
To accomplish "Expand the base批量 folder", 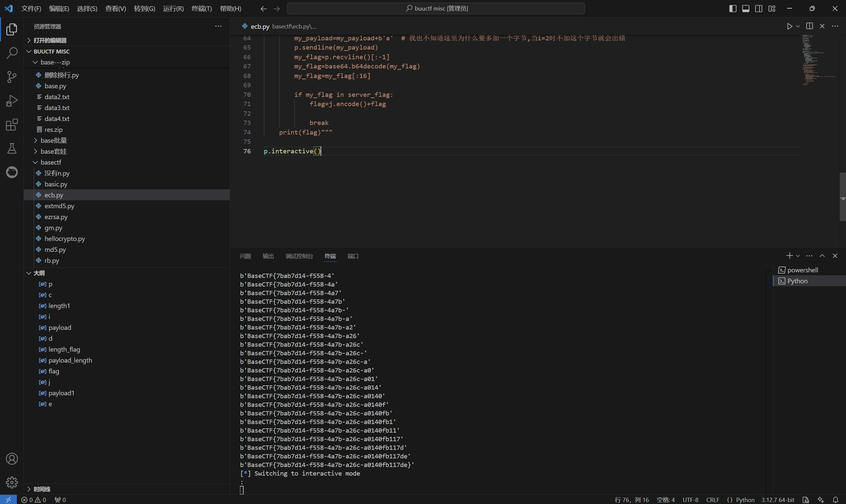I will tap(127, 140).
